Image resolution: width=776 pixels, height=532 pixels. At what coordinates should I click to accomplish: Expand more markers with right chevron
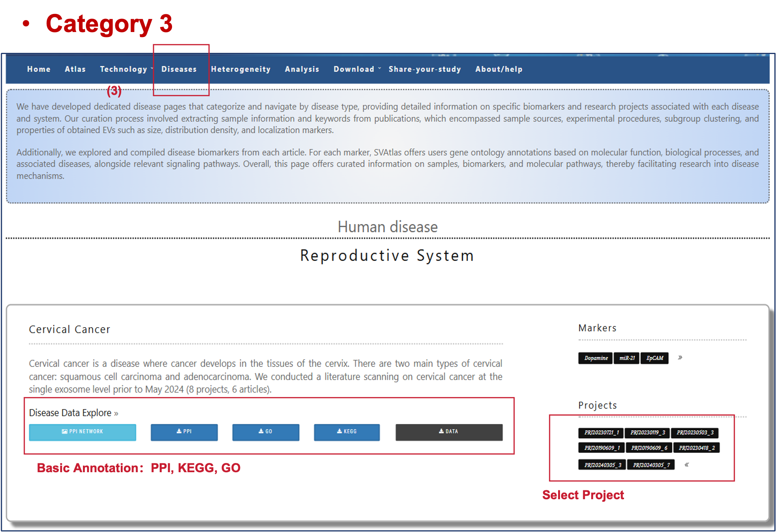(680, 358)
